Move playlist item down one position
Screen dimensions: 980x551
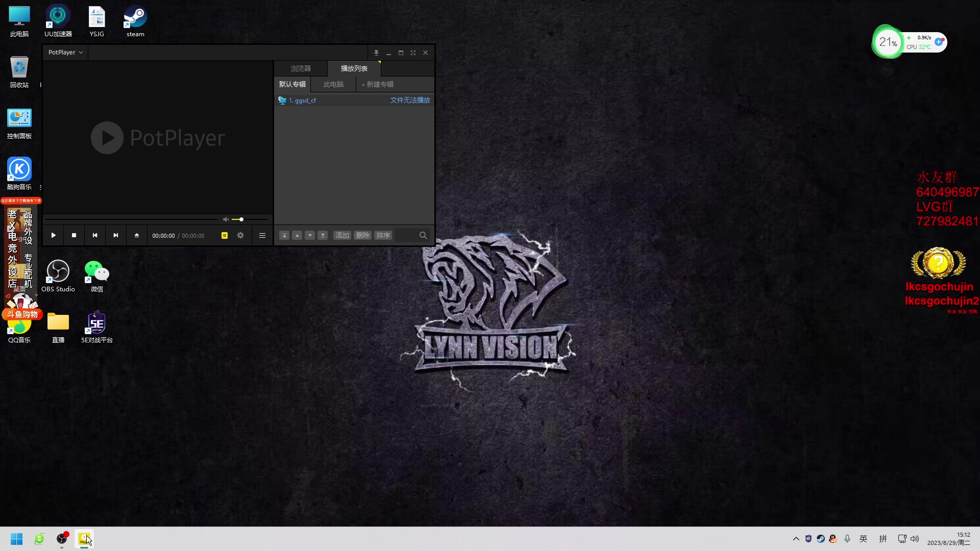310,235
